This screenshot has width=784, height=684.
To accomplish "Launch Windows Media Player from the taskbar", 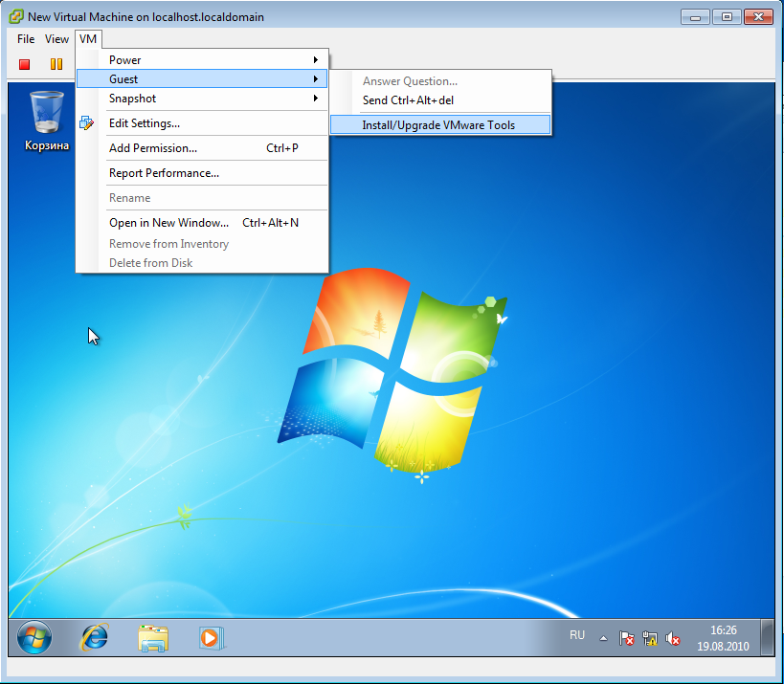I will point(212,638).
